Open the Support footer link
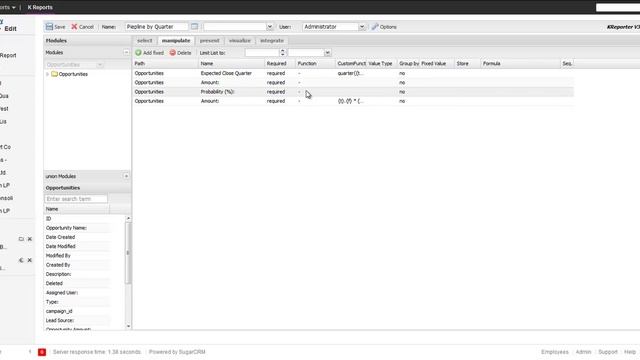 [608, 352]
